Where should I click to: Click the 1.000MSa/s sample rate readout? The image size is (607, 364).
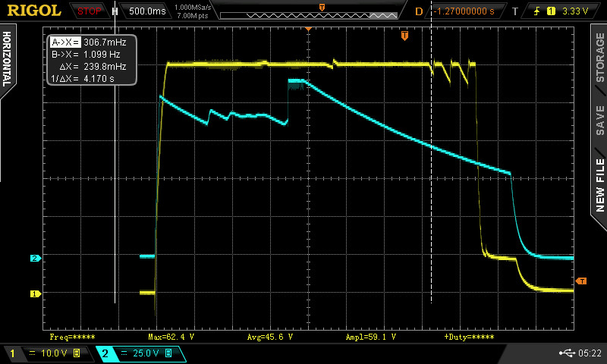193,8
